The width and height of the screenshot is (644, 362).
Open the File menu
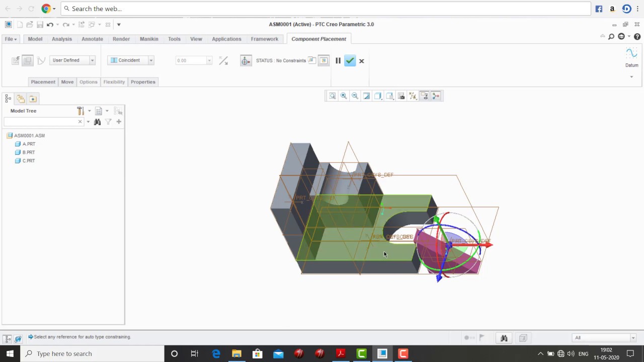[11, 39]
